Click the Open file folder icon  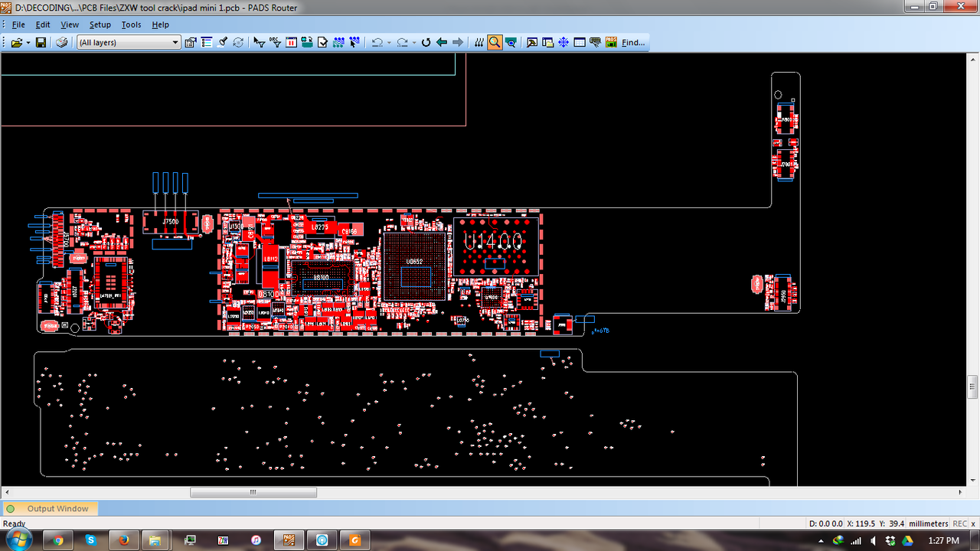pyautogui.click(x=17, y=42)
